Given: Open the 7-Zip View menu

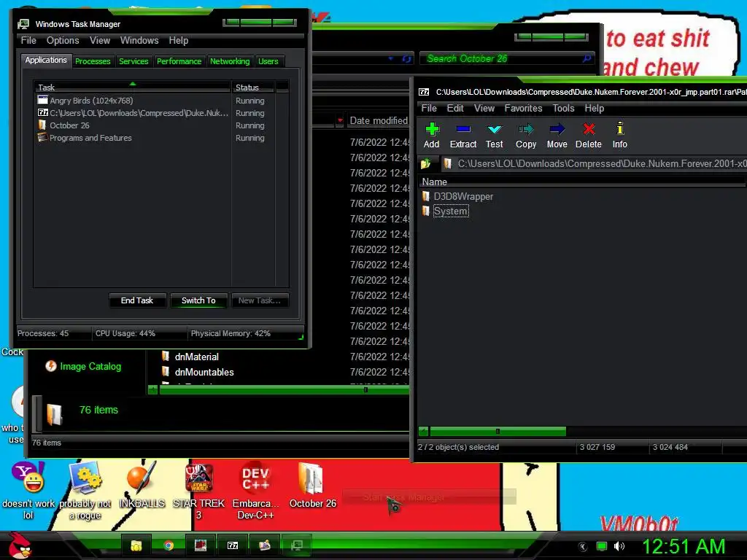Looking at the screenshot, I should point(484,108).
